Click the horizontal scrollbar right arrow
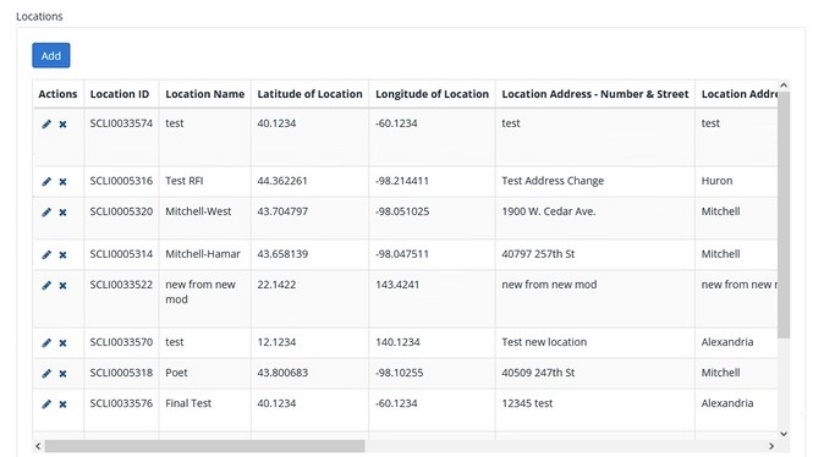The width and height of the screenshot is (813, 457). point(771,446)
